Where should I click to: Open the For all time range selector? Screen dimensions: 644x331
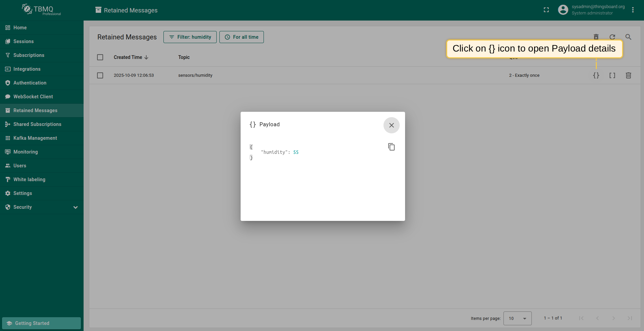[241, 37]
